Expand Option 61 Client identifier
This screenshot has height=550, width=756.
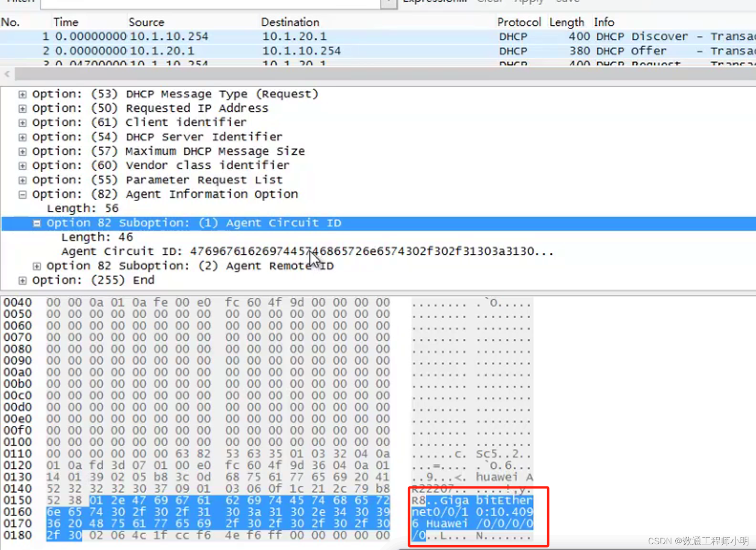[22, 123]
